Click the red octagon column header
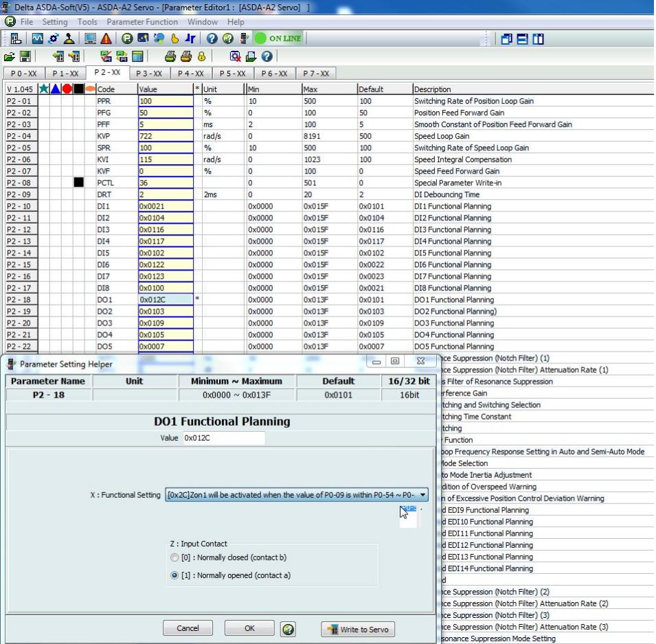 pyautogui.click(x=67, y=89)
